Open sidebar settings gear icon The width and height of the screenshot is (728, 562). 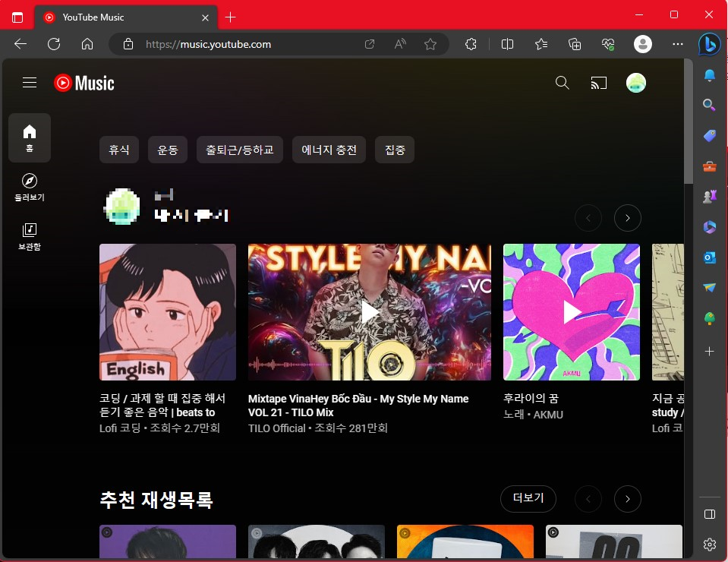(x=710, y=545)
